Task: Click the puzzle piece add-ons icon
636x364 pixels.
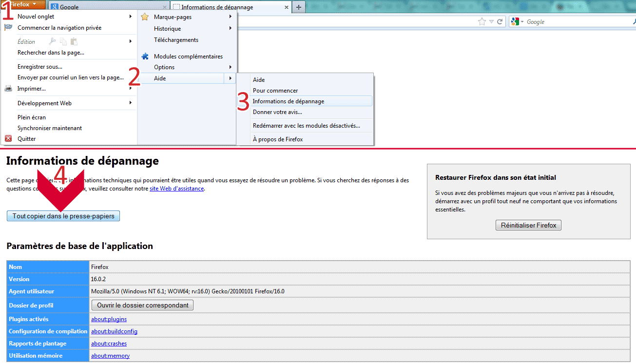Action: point(145,57)
